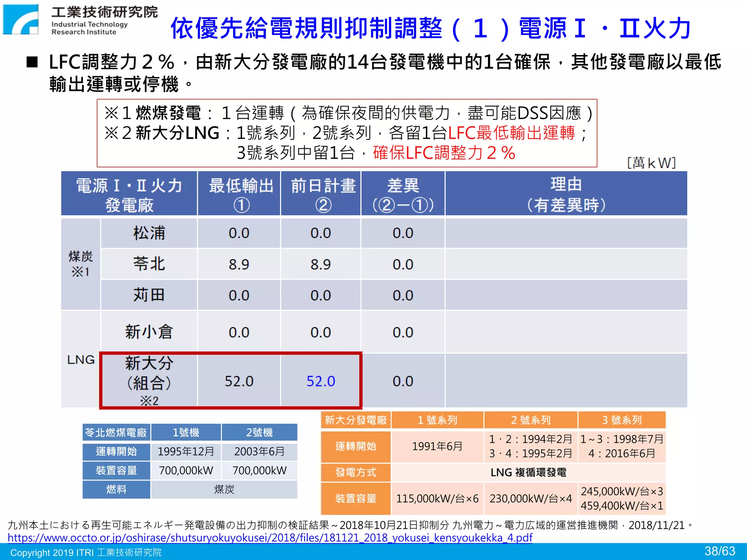Select the 松浦 plant row label
Viewport: 747px width, 560px height.
pos(149,233)
